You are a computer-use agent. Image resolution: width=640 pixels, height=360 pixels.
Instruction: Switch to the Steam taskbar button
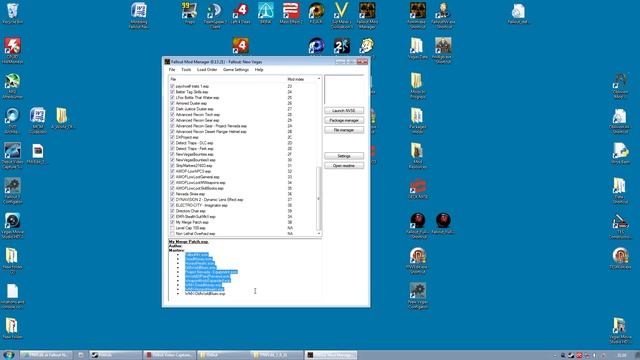pos(116,355)
